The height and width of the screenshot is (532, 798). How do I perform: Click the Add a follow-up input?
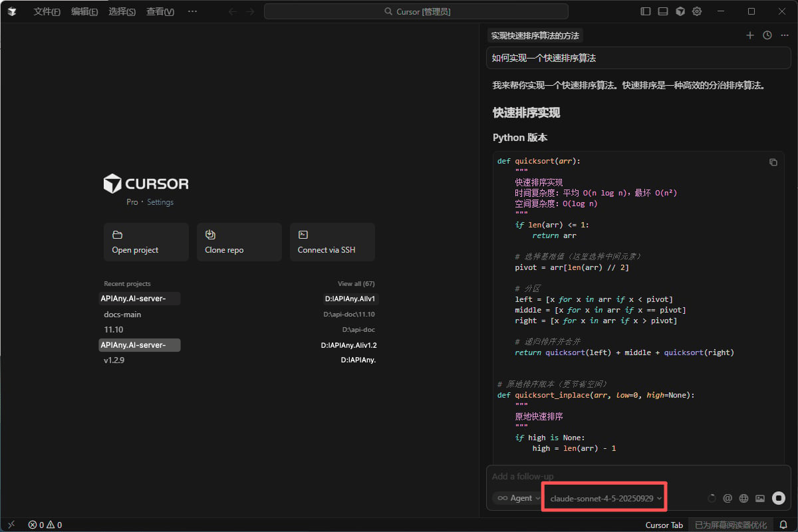tap(638, 477)
